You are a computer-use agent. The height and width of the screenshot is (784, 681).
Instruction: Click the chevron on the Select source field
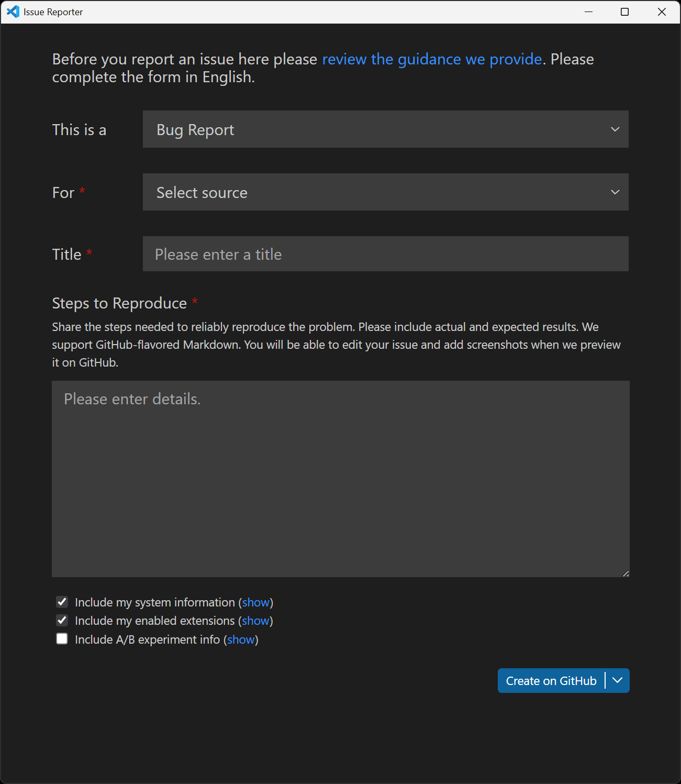pos(615,192)
